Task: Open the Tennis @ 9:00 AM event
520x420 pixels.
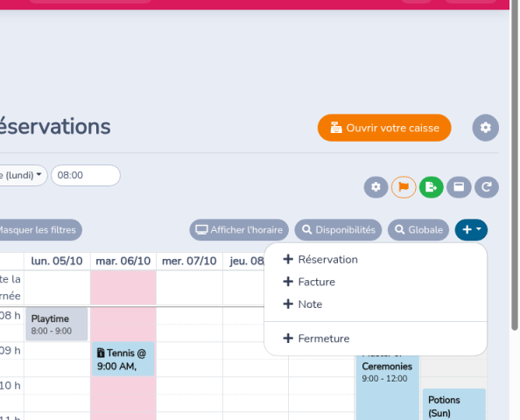Action: 123,359
